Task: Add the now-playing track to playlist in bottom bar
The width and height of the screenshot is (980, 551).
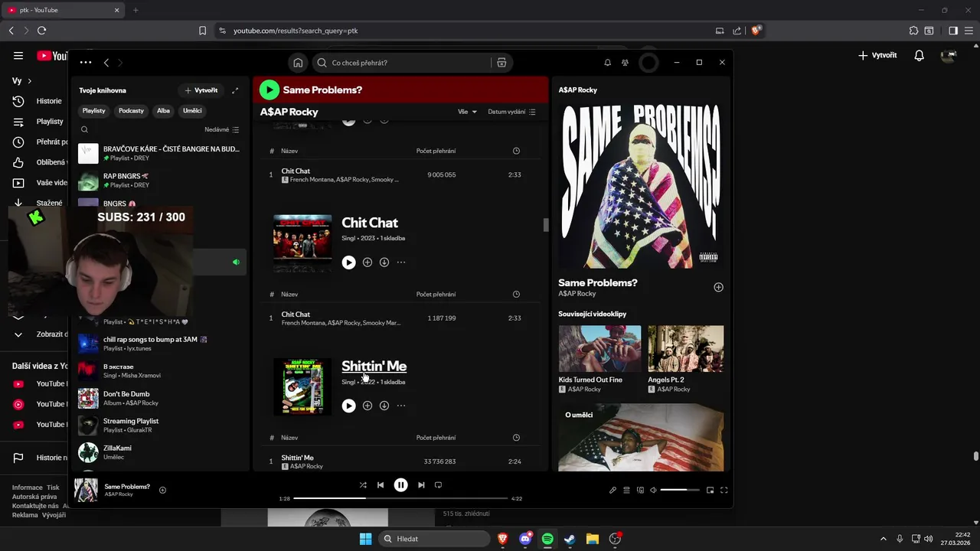Action: point(162,491)
